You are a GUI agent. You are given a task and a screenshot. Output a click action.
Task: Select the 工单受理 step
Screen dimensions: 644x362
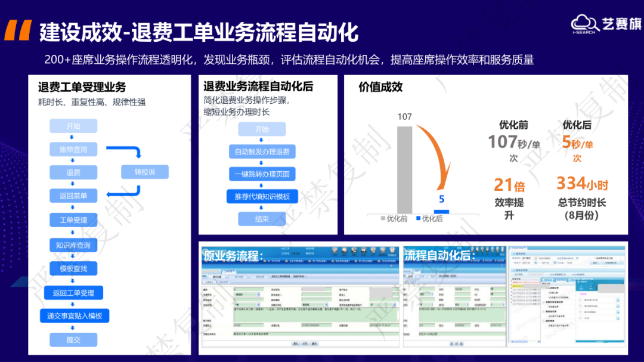73,220
